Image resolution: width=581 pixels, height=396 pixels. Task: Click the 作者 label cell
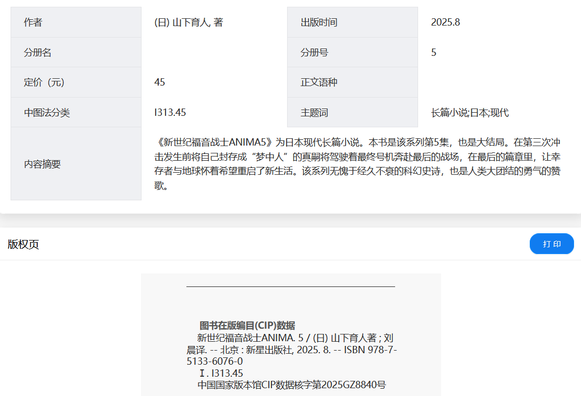76,22
